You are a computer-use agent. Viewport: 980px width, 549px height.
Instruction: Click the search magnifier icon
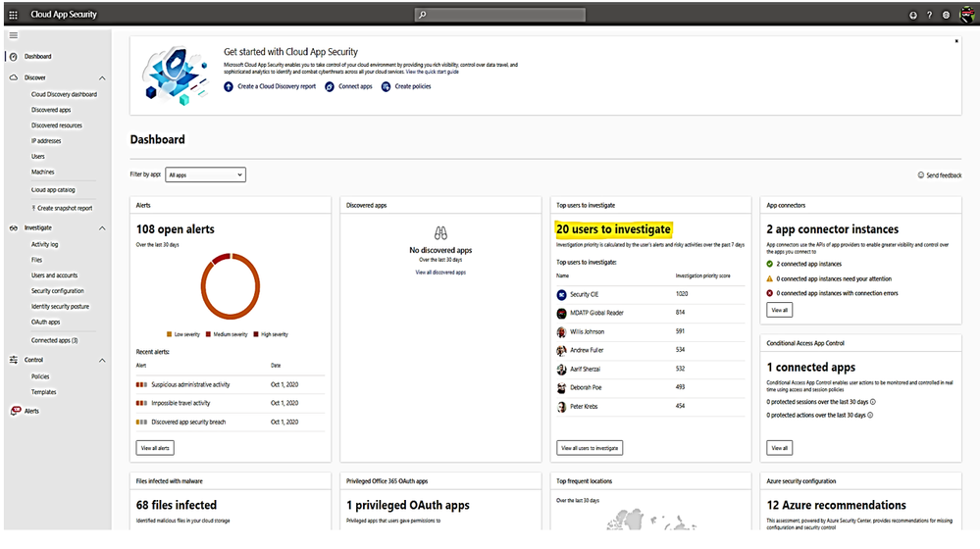423,15
